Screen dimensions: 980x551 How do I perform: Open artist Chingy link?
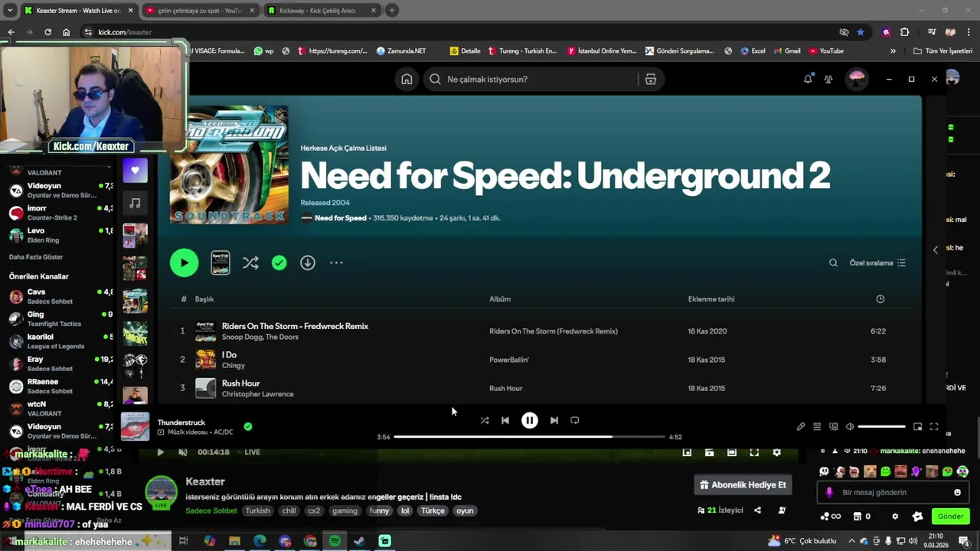point(234,366)
